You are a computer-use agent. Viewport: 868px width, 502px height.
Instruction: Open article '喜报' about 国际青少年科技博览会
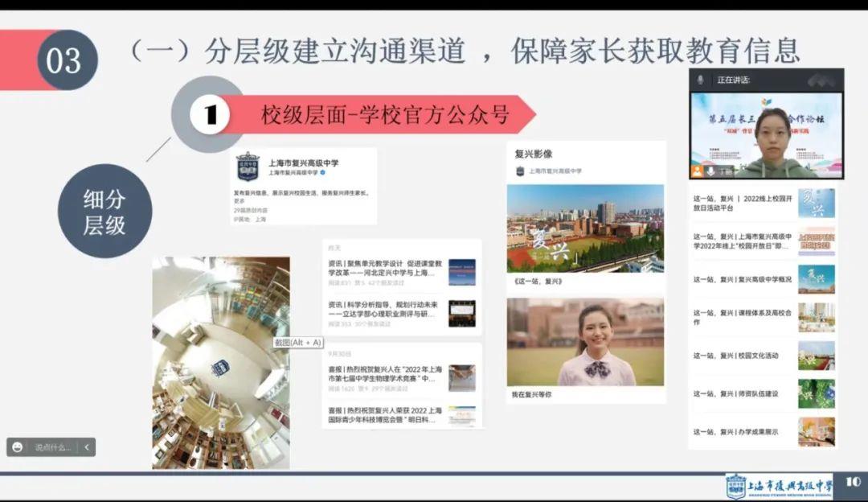click(x=385, y=415)
